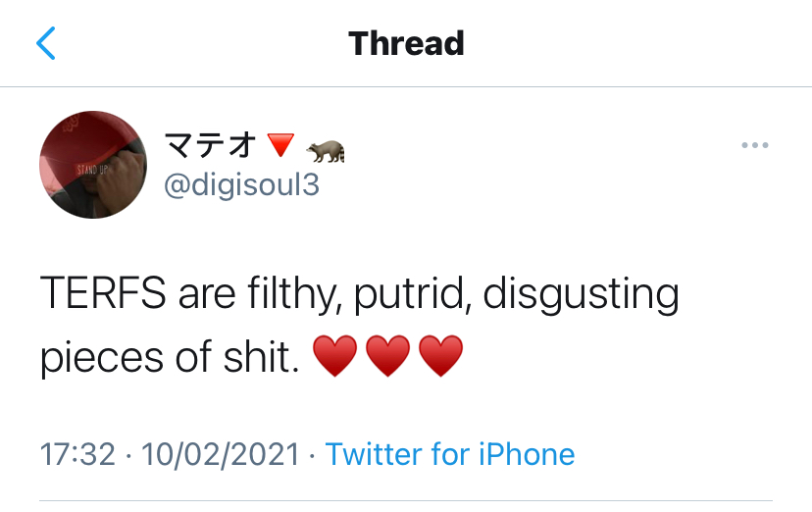Tap the Thread header title
The height and width of the screenshot is (512, 812).
pos(406,43)
